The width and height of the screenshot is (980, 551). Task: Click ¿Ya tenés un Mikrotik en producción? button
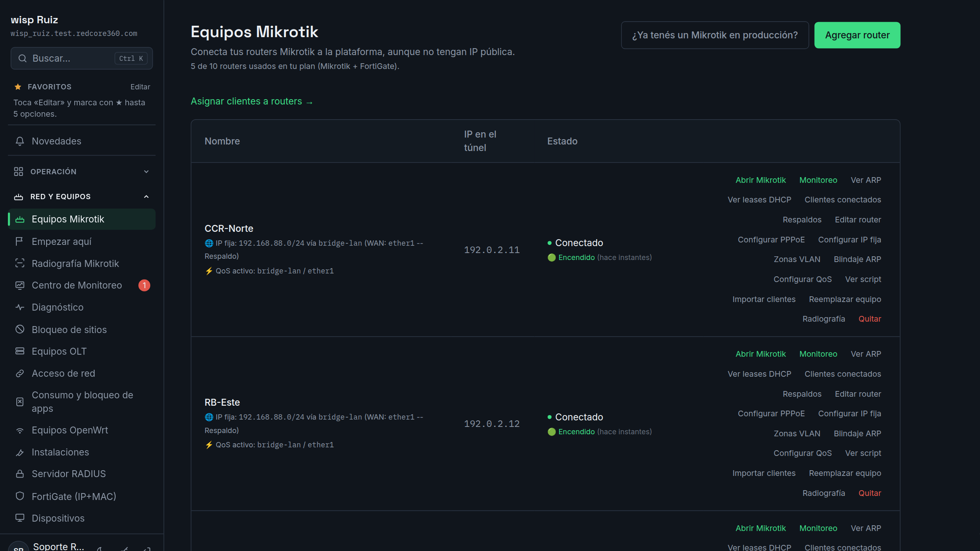tap(715, 35)
